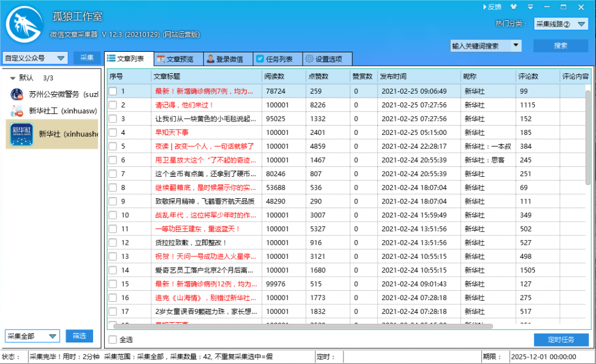The height and width of the screenshot is (364, 596).
Task: Tick the checkbox for row 12 货拉拉致歉
Action: click(x=113, y=242)
